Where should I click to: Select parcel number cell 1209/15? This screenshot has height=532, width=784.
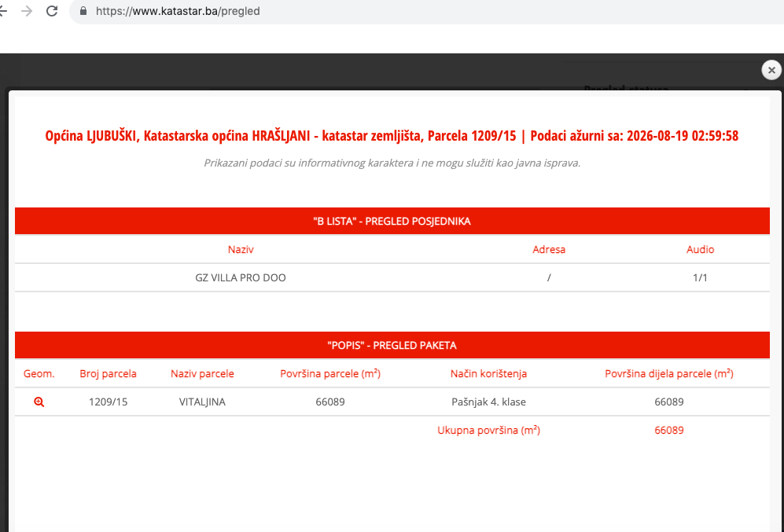pyautogui.click(x=108, y=402)
